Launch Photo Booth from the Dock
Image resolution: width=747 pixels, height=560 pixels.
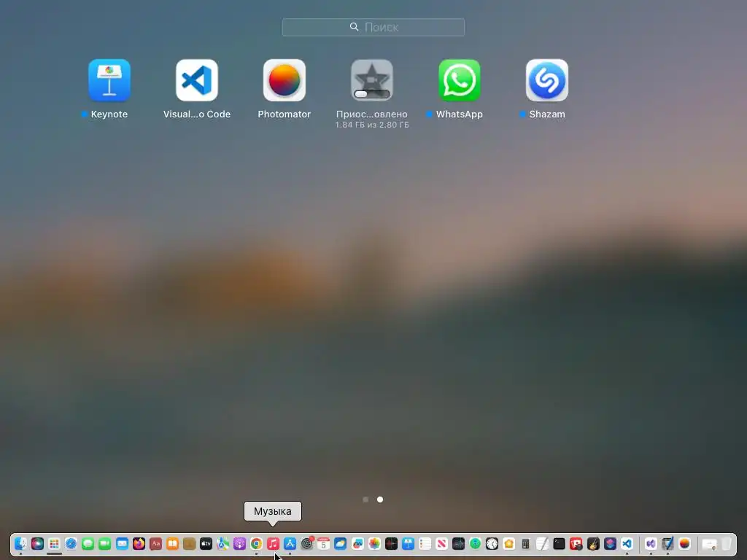[576, 543]
